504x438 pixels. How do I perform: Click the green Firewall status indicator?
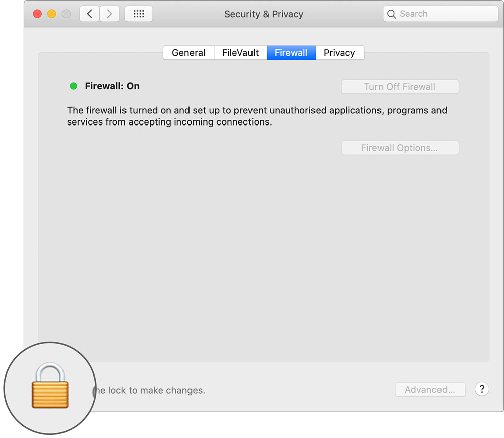[73, 86]
